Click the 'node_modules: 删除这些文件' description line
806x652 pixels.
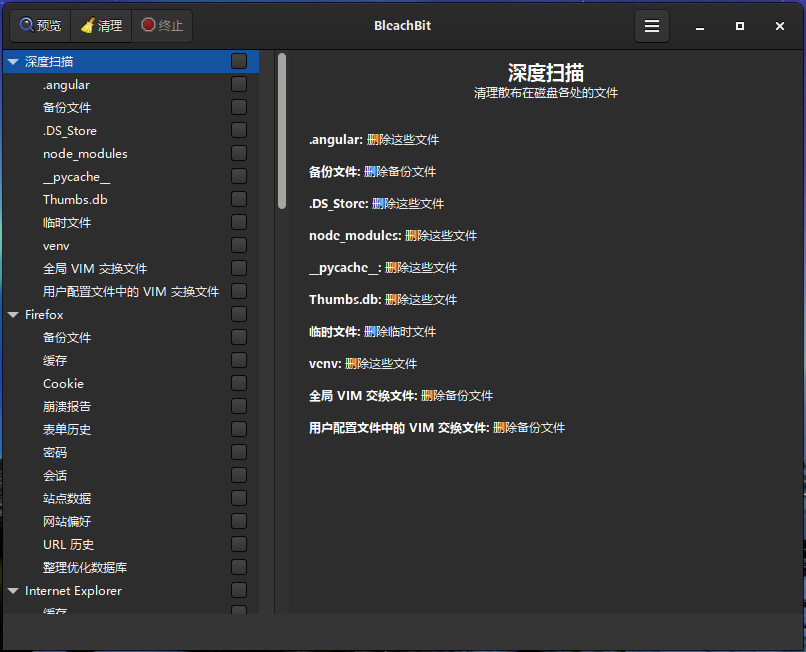[393, 236]
